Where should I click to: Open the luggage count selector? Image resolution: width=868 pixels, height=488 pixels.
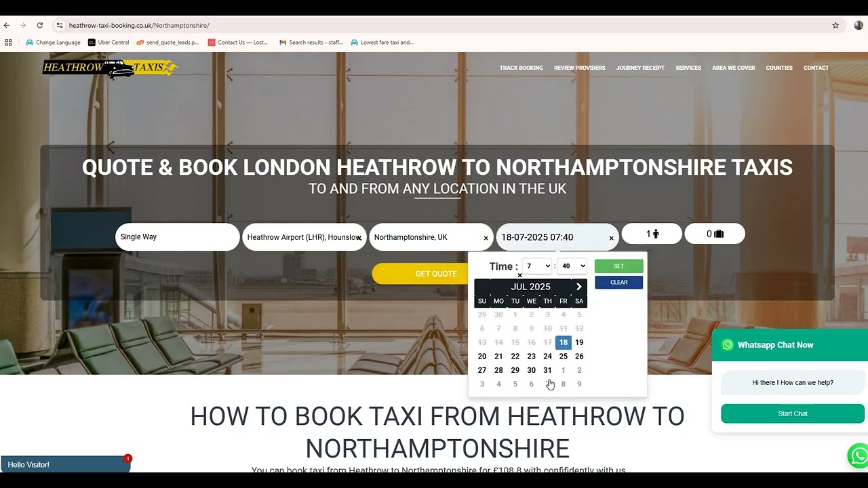(715, 234)
